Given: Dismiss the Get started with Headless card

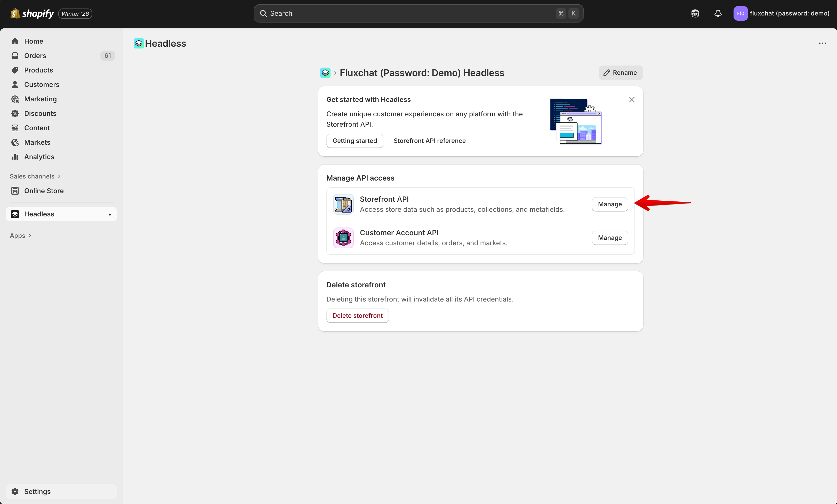Looking at the screenshot, I should (x=631, y=100).
